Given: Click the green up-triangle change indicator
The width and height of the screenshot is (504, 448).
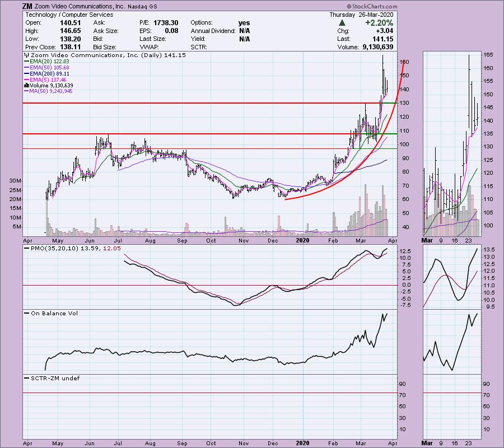Looking at the screenshot, I should pyautogui.click(x=342, y=23).
